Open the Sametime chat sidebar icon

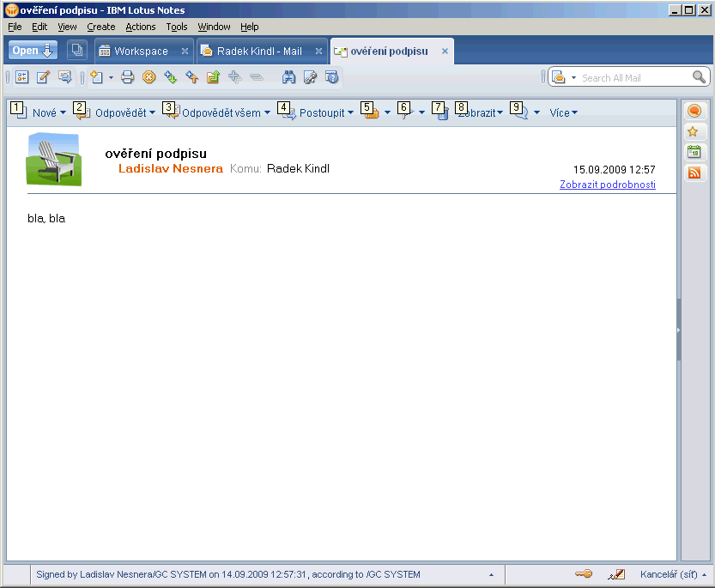pyautogui.click(x=694, y=111)
